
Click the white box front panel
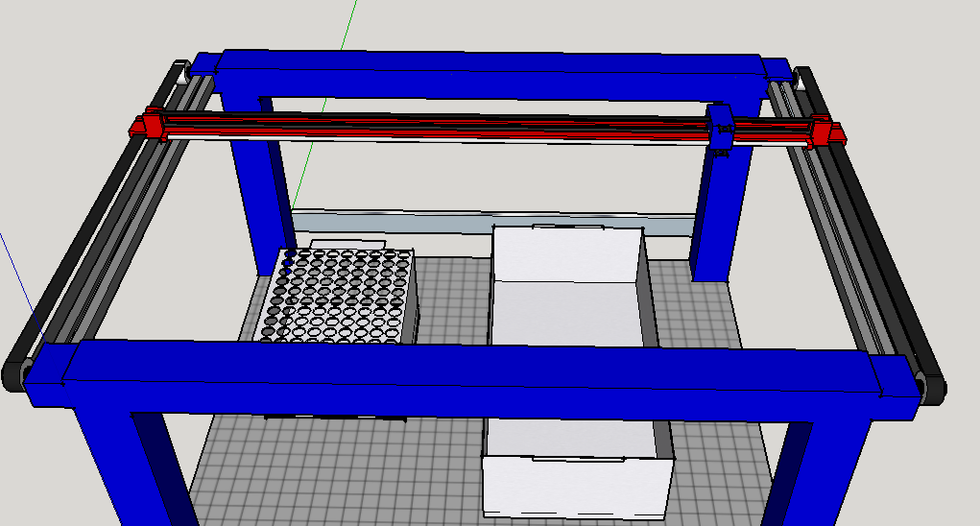pyautogui.click(x=576, y=488)
